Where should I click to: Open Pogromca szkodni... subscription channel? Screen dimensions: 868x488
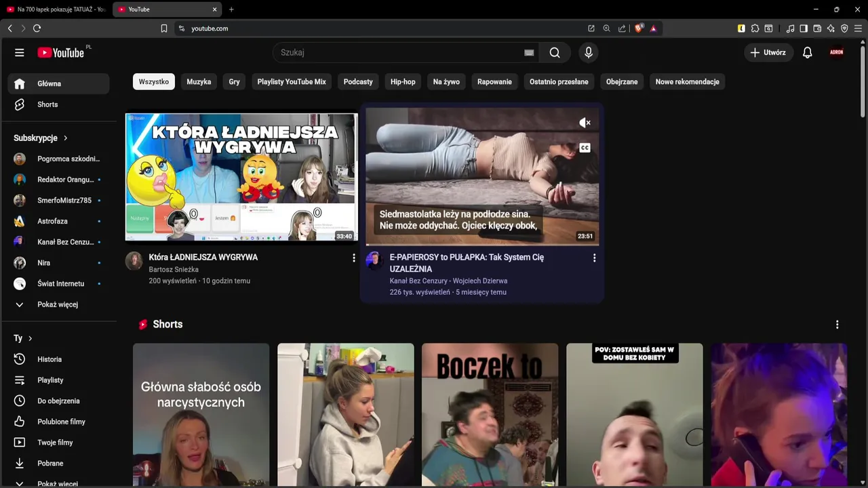click(x=58, y=159)
